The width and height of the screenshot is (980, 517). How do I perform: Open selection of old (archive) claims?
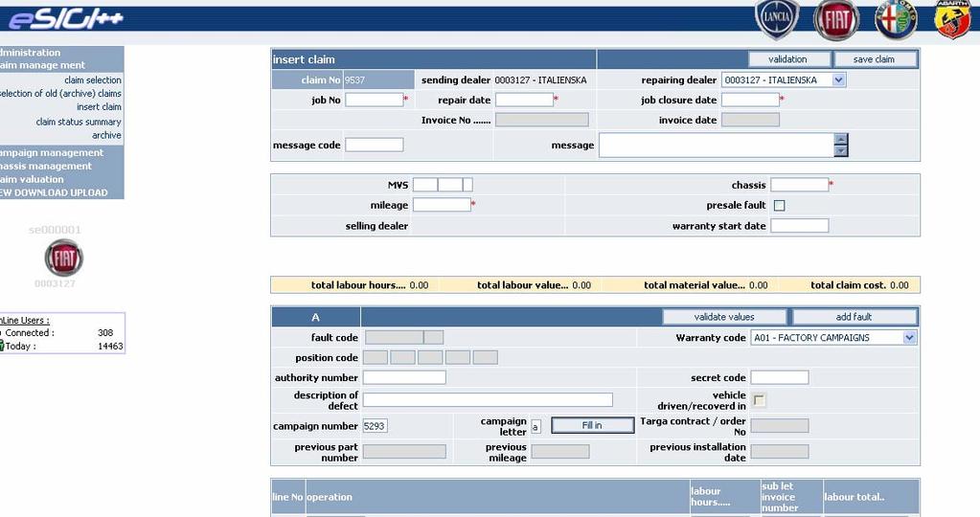[60, 94]
